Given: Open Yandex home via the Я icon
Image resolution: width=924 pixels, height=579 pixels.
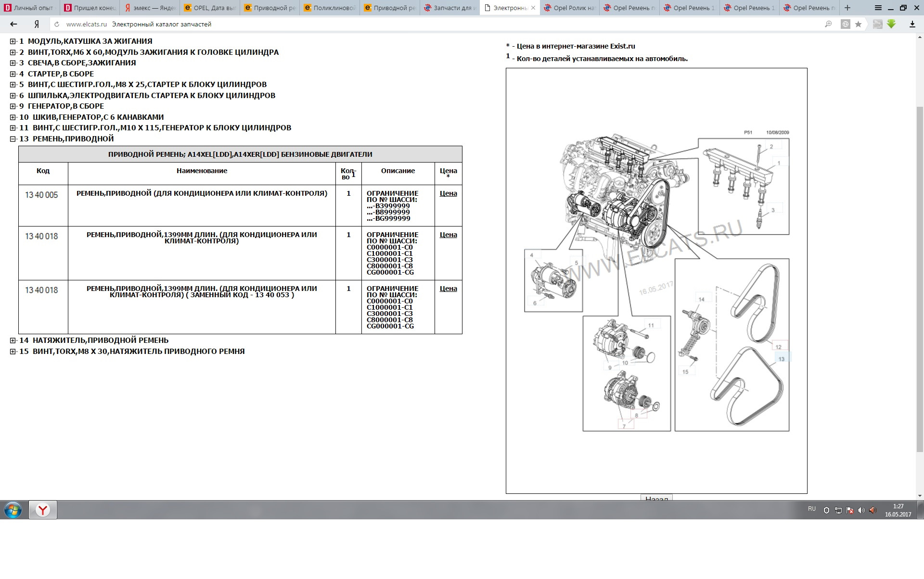Looking at the screenshot, I should [37, 24].
